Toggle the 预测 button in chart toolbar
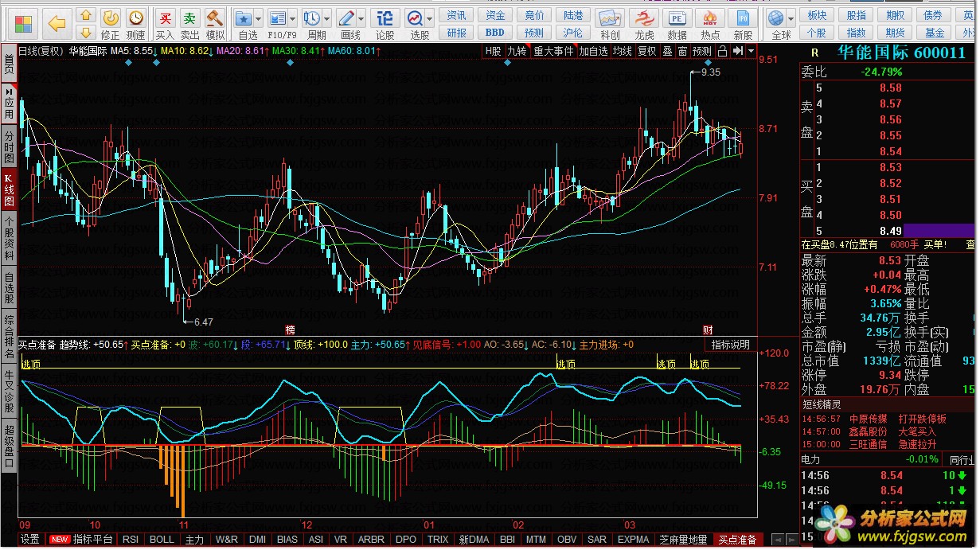This screenshot has height=550, width=980. [x=702, y=51]
